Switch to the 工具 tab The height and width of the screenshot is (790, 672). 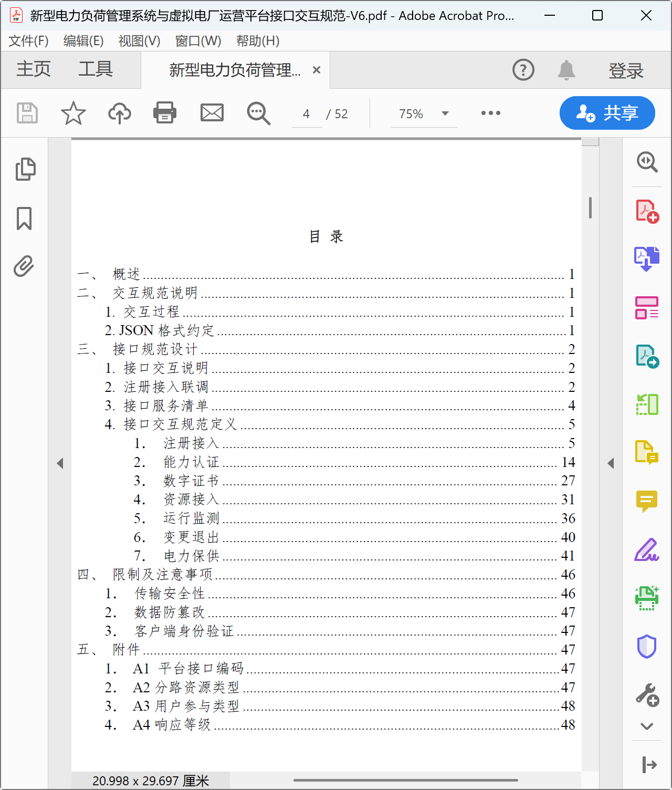96,69
